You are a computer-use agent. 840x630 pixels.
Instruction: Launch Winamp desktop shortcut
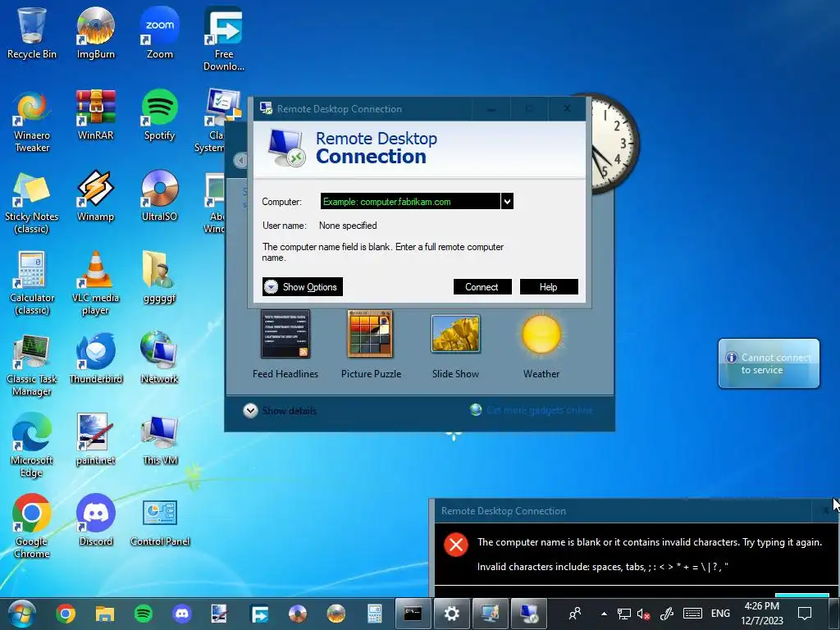pos(95,196)
